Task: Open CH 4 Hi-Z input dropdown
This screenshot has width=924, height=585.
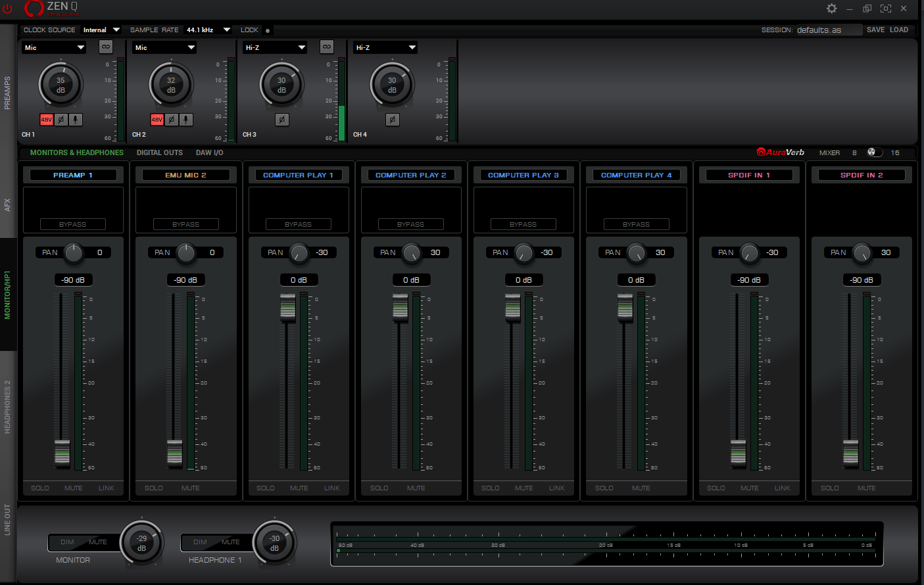Action: click(386, 47)
